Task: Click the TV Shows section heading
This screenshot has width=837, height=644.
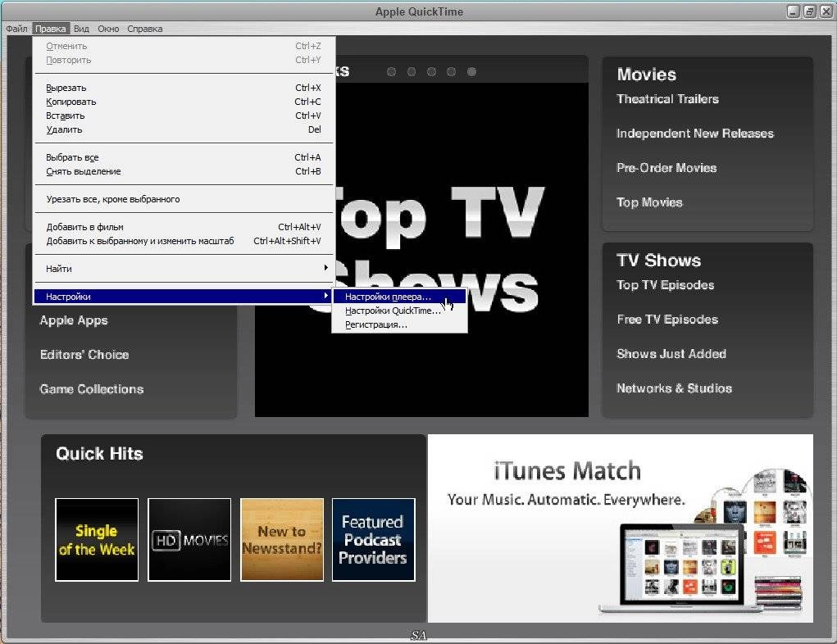Action: (659, 261)
